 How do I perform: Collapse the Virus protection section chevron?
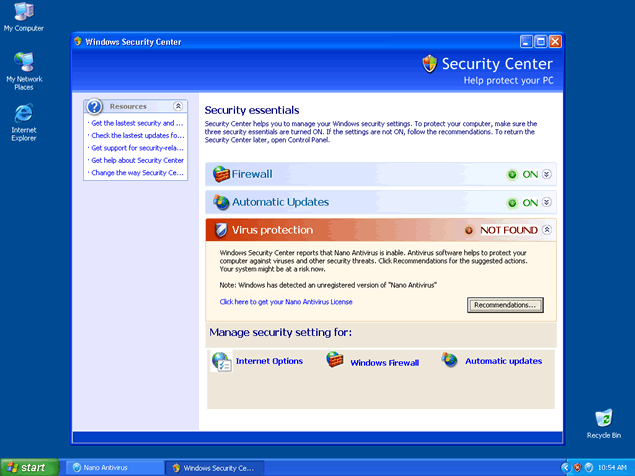pyautogui.click(x=547, y=230)
